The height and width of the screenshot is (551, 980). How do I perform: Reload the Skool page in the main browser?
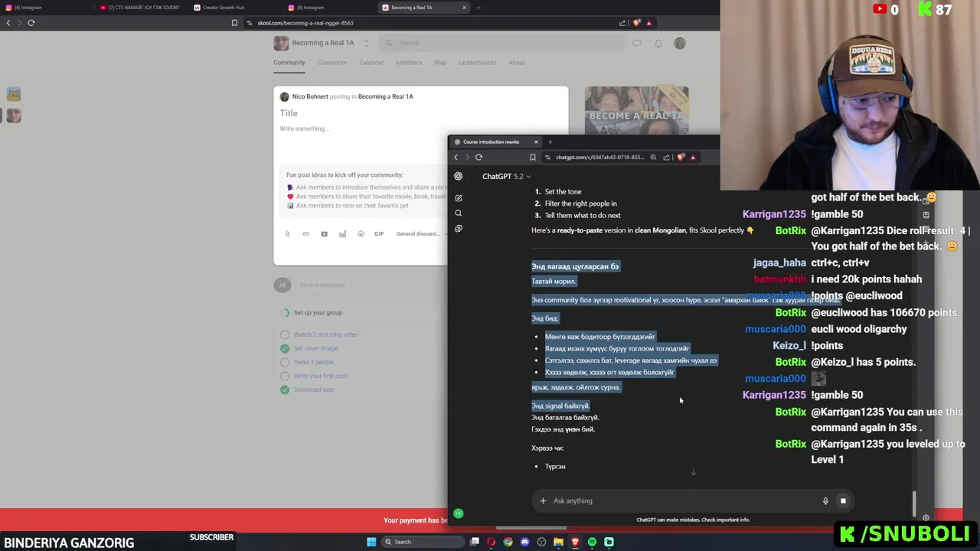[31, 23]
